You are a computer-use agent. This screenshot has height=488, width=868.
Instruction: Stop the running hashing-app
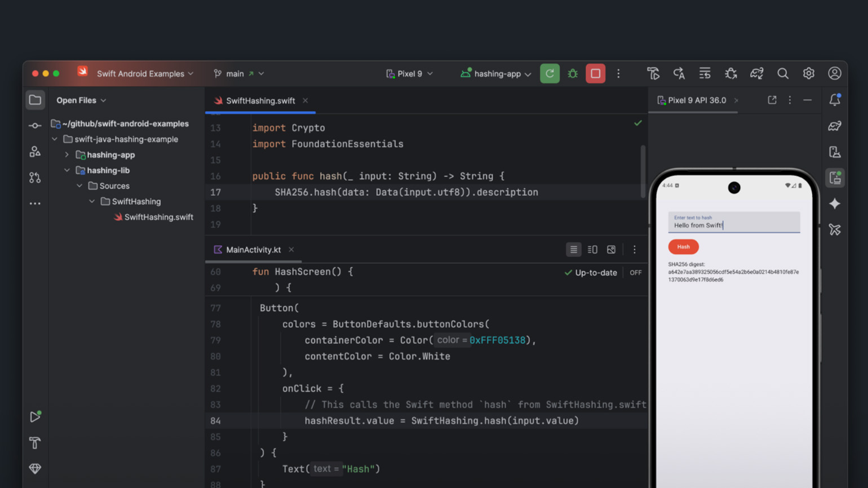coord(595,74)
